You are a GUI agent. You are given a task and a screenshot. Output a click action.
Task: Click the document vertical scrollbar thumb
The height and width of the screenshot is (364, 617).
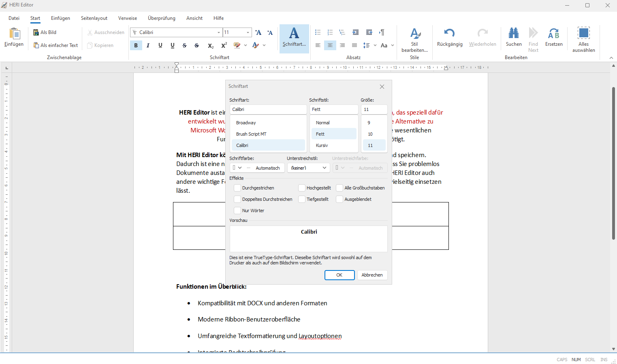point(613,163)
